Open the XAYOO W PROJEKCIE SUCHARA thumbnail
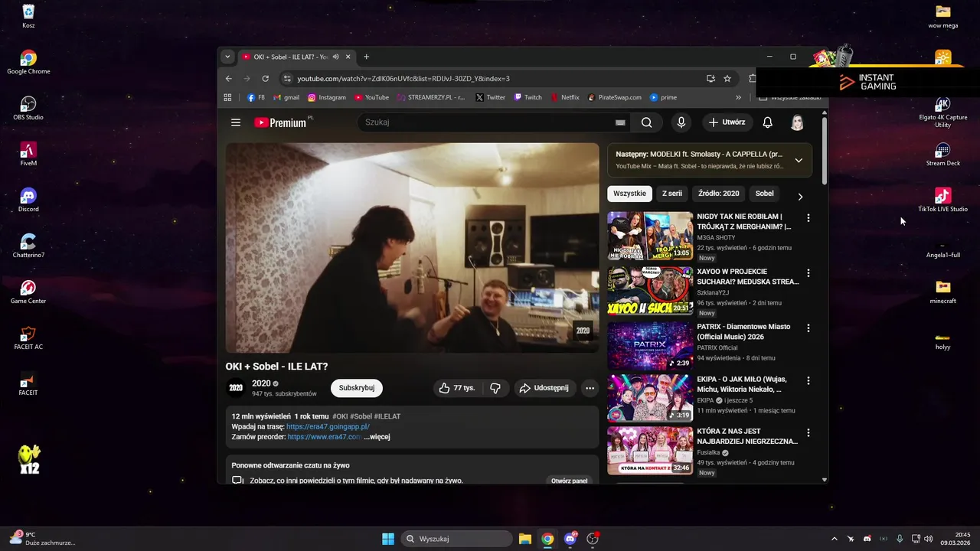 click(x=650, y=291)
